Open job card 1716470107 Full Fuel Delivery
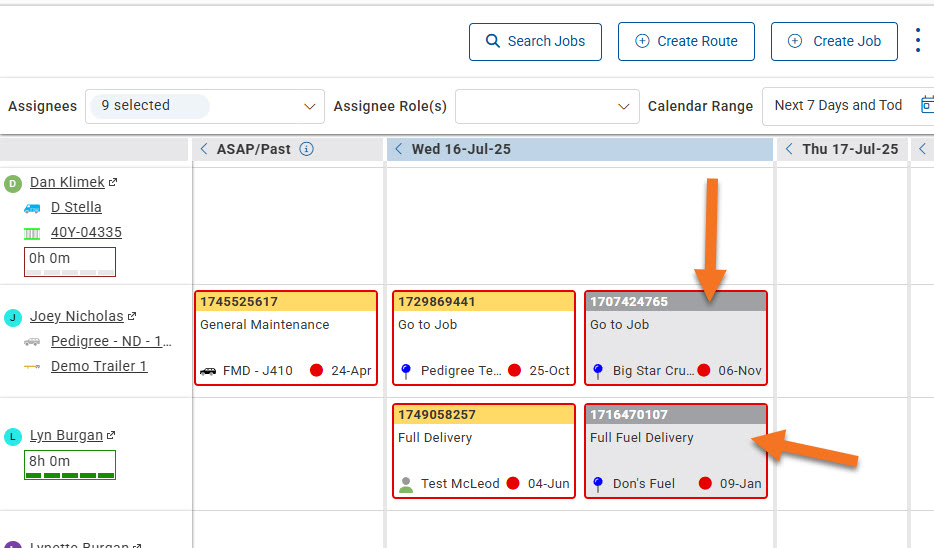Image resolution: width=934 pixels, height=548 pixels. [x=676, y=451]
